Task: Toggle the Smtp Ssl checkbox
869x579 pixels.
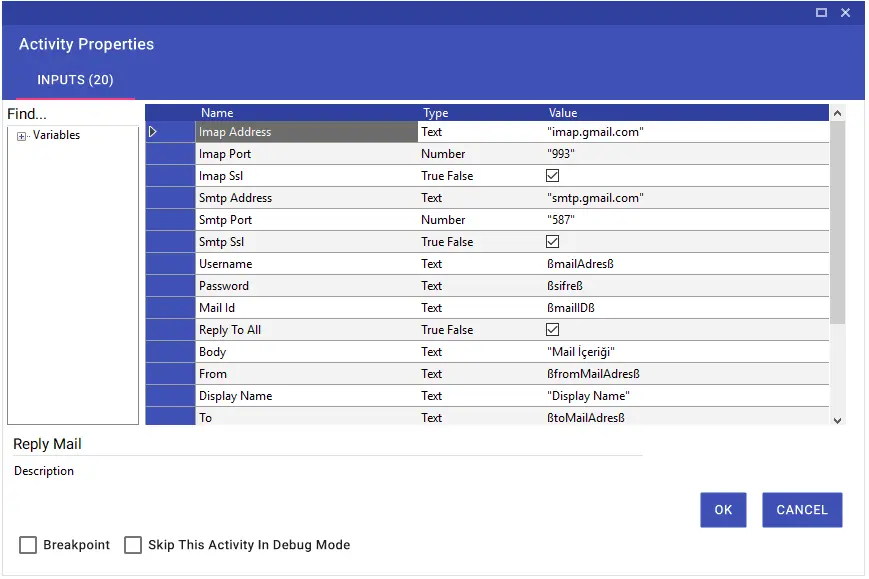Action: [553, 242]
